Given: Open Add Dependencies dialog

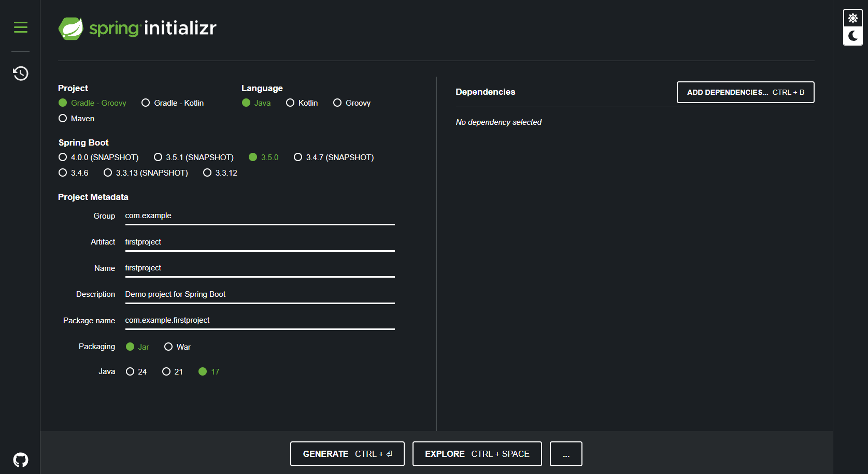Looking at the screenshot, I should tap(745, 92).
